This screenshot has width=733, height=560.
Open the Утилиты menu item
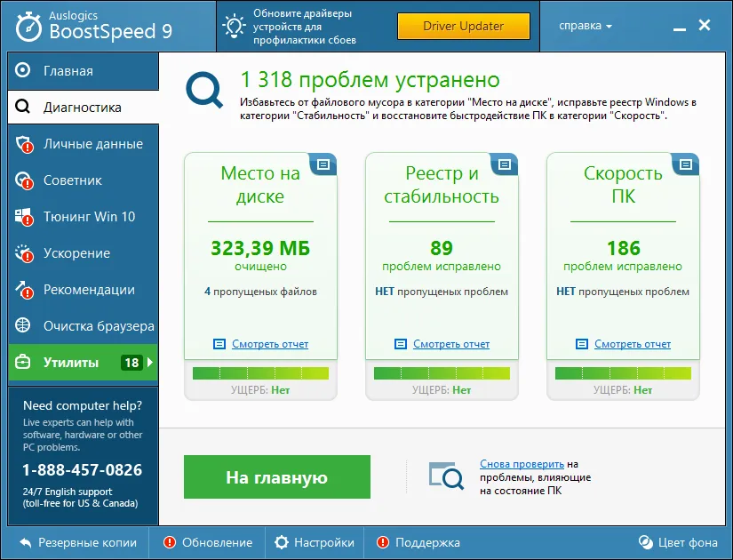(x=84, y=362)
